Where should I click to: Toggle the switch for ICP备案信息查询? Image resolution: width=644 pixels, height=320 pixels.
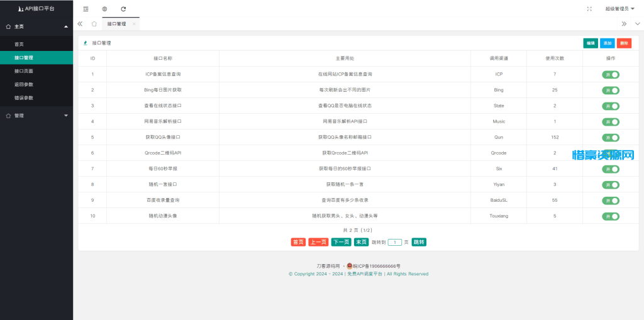click(x=610, y=74)
